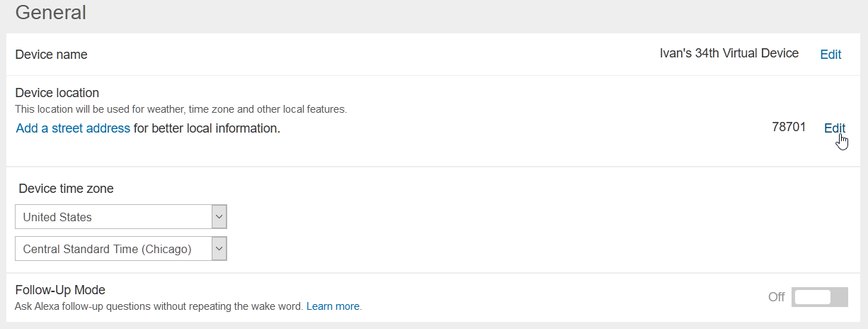Click the arrow on the time zone dropdown
This screenshot has height=329, width=868.
(x=219, y=249)
